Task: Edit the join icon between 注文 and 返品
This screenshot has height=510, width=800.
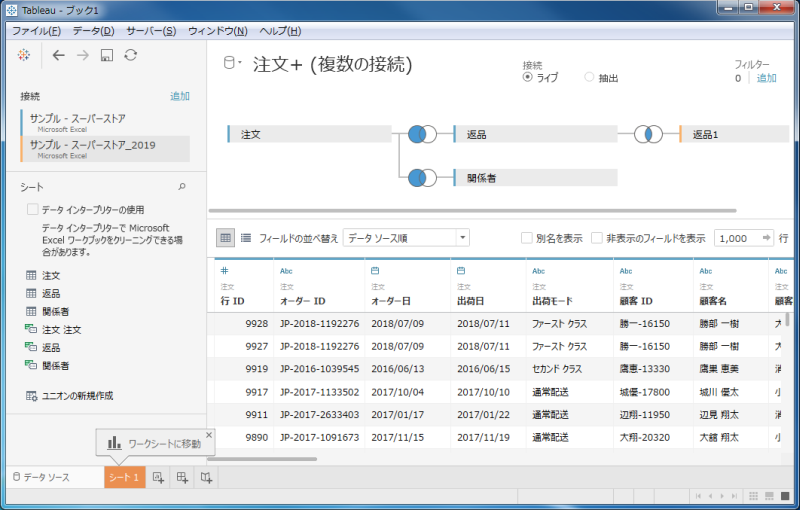Action: point(422,134)
